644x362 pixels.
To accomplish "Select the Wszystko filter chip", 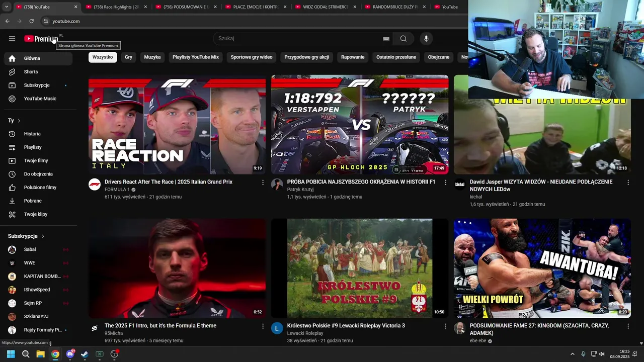I will pyautogui.click(x=103, y=57).
